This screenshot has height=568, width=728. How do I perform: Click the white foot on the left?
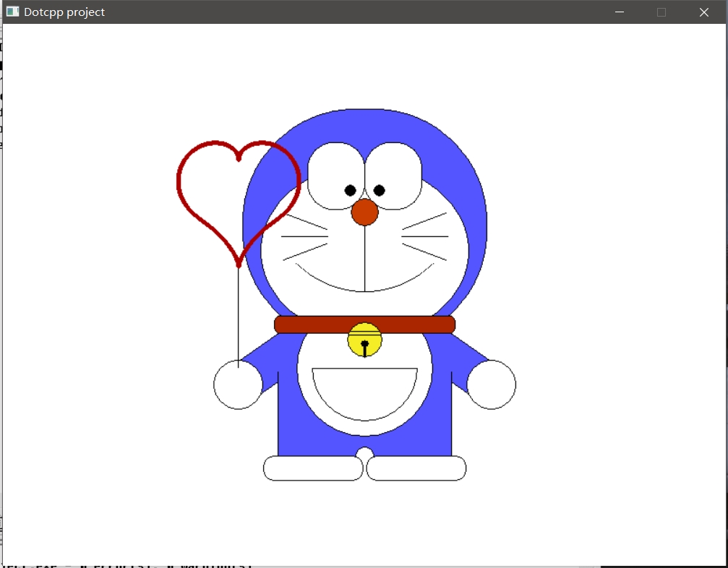coord(312,468)
